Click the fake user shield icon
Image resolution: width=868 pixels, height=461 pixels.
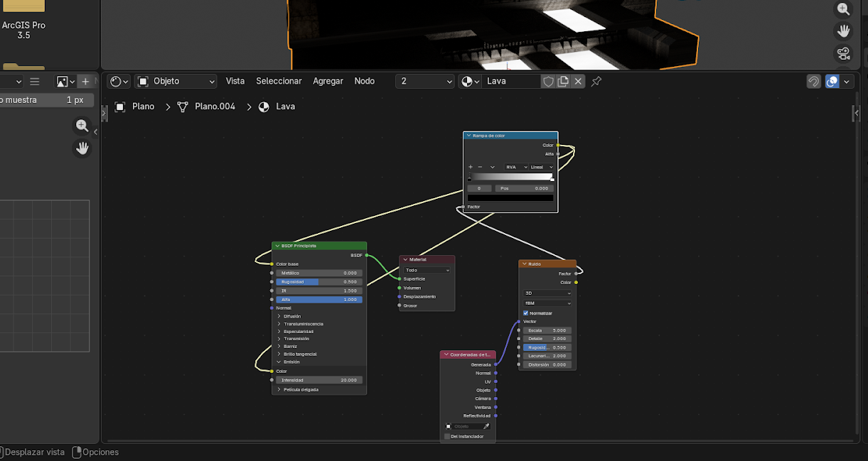tap(548, 82)
